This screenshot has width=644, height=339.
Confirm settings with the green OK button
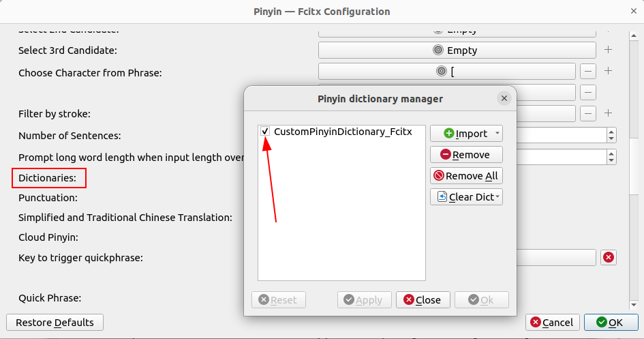tap(611, 323)
